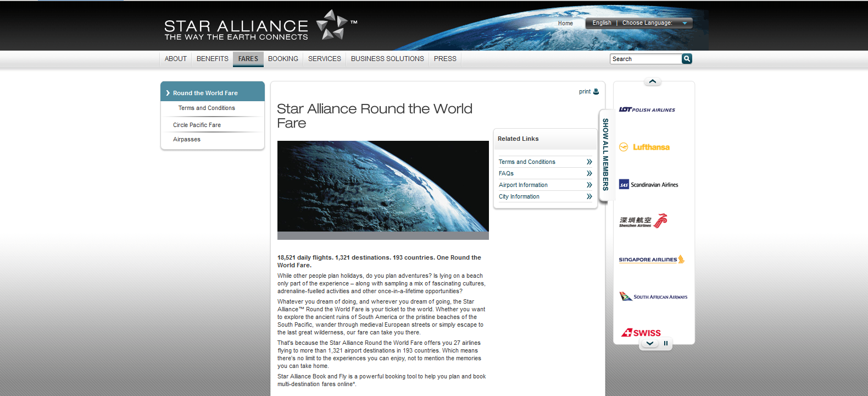The image size is (868, 396).
Task: Open the PRESS menu
Action: (445, 59)
